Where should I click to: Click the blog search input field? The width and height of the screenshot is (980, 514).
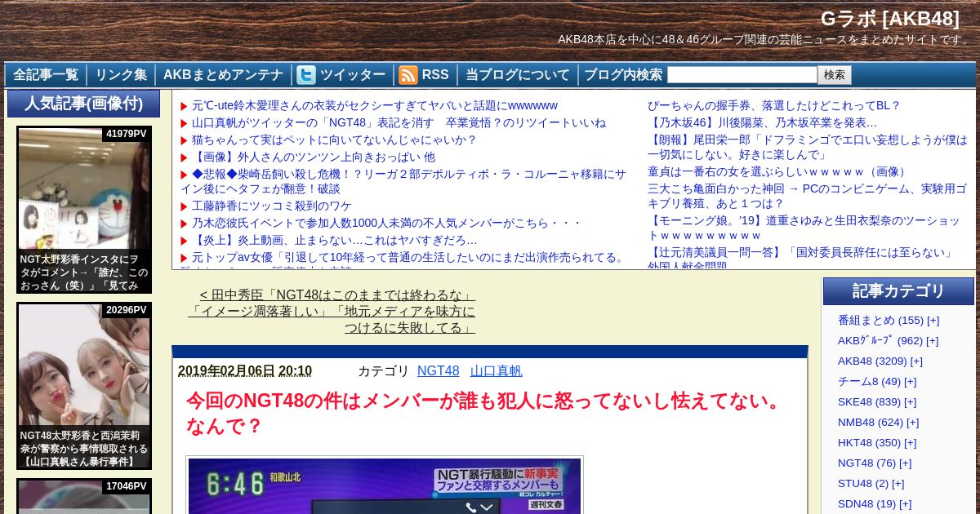[x=742, y=75]
